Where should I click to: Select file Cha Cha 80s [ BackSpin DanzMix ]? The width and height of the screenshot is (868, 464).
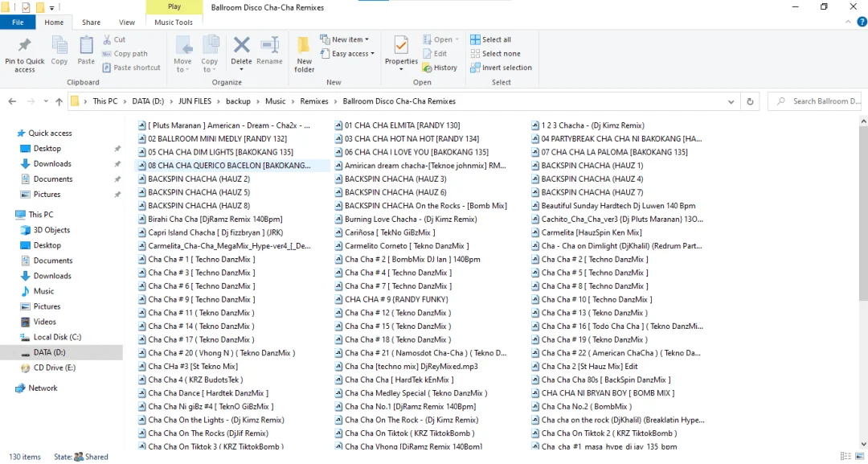pyautogui.click(x=606, y=380)
